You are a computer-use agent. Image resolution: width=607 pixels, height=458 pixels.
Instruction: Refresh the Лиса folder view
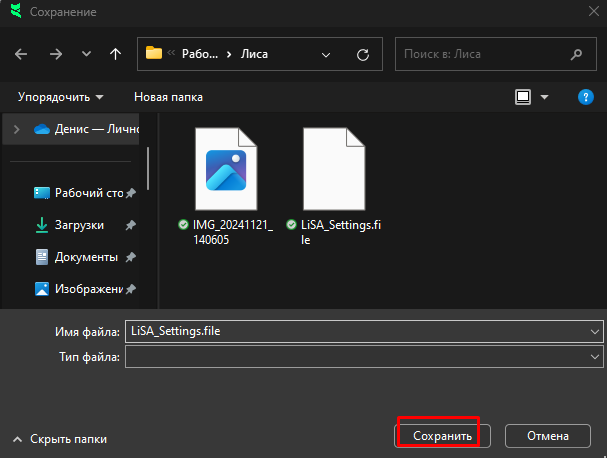coord(363,53)
